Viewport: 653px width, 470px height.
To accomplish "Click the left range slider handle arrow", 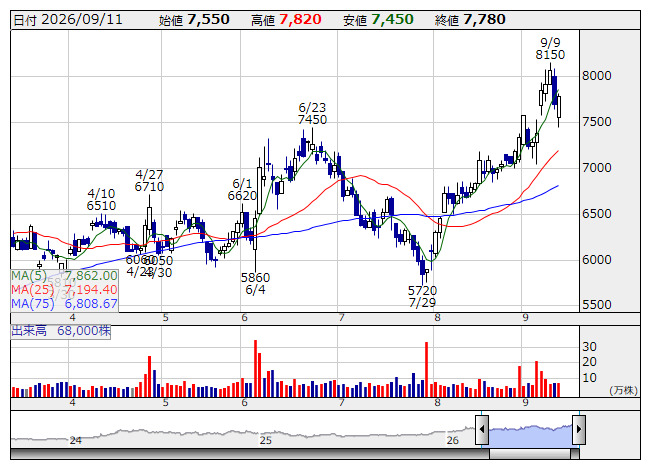I will 482,429.
